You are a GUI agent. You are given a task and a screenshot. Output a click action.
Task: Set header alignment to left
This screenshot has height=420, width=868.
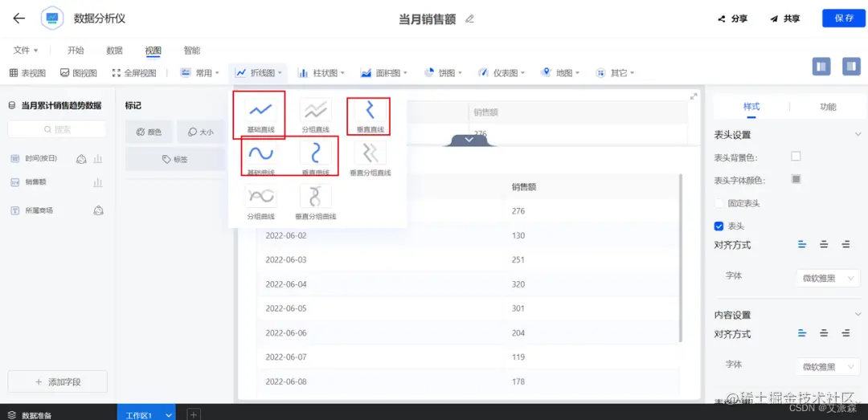[x=802, y=245]
